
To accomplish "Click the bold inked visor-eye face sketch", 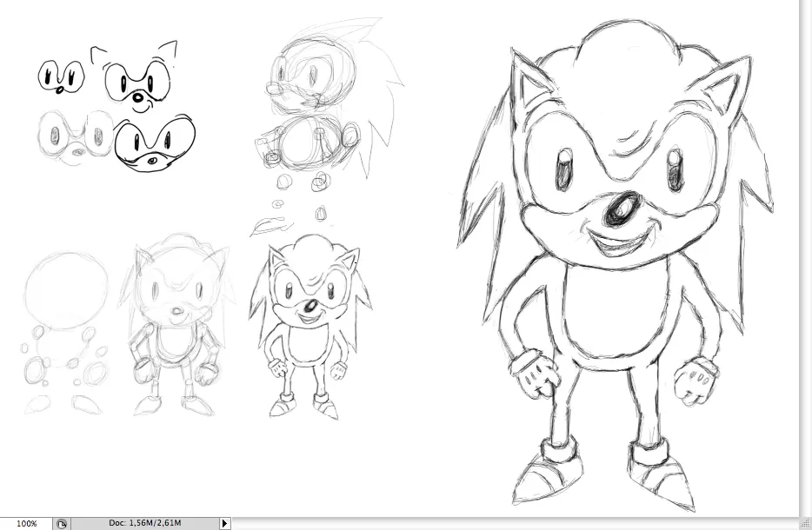I will [155, 143].
